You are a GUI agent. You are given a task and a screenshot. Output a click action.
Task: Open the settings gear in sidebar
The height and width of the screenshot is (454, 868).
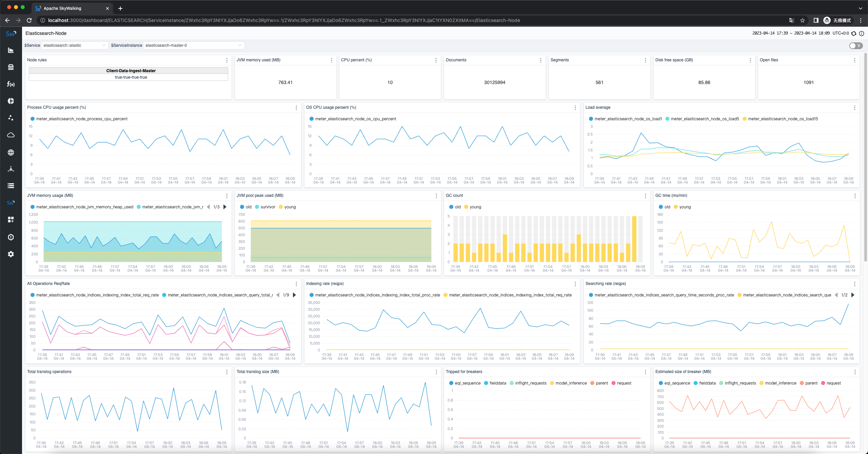[x=11, y=254]
